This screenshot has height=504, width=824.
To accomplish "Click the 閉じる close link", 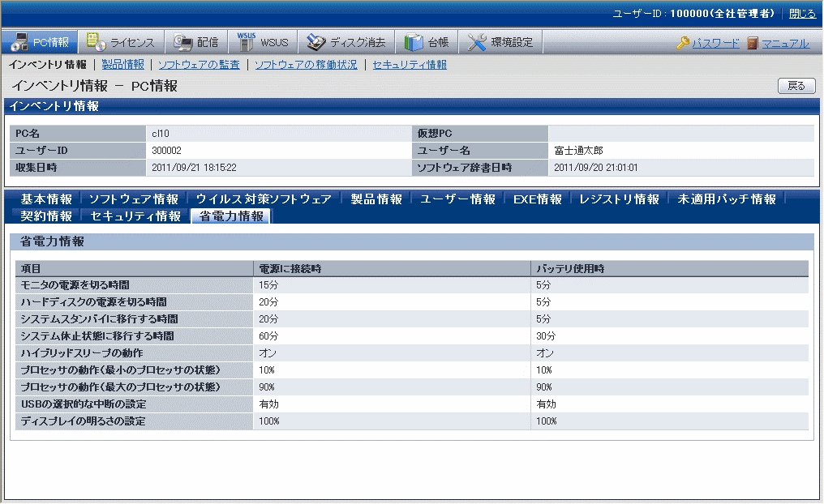I will tap(802, 14).
